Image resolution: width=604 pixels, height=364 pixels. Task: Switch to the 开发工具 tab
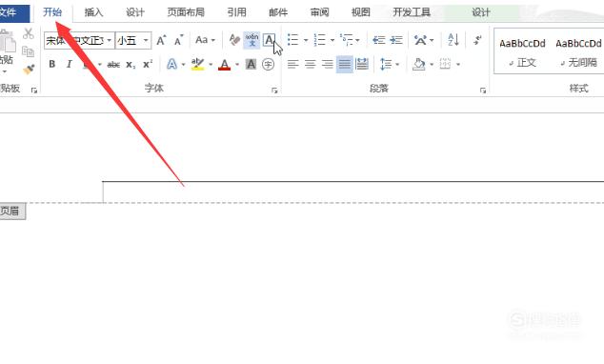tap(412, 12)
